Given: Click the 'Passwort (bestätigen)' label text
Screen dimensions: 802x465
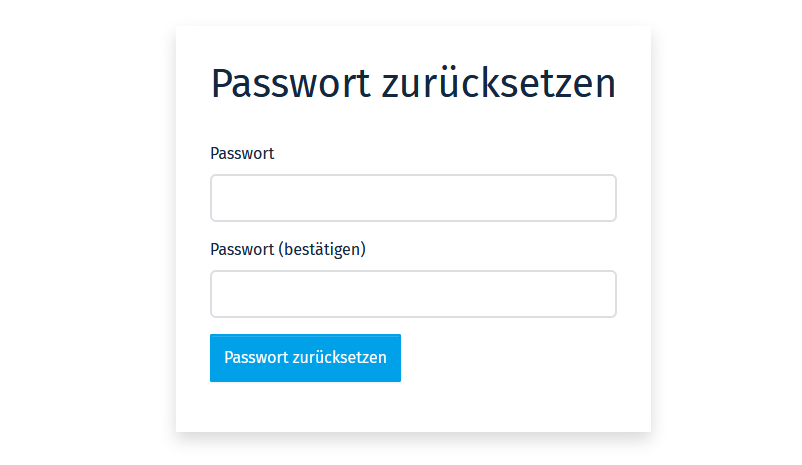Looking at the screenshot, I should [x=288, y=250].
